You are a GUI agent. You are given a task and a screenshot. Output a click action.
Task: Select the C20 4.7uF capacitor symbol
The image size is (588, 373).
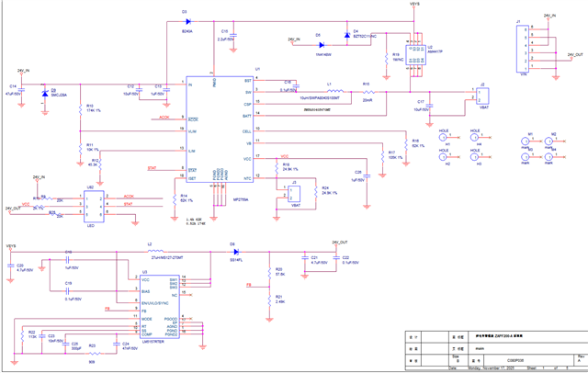[10, 266]
